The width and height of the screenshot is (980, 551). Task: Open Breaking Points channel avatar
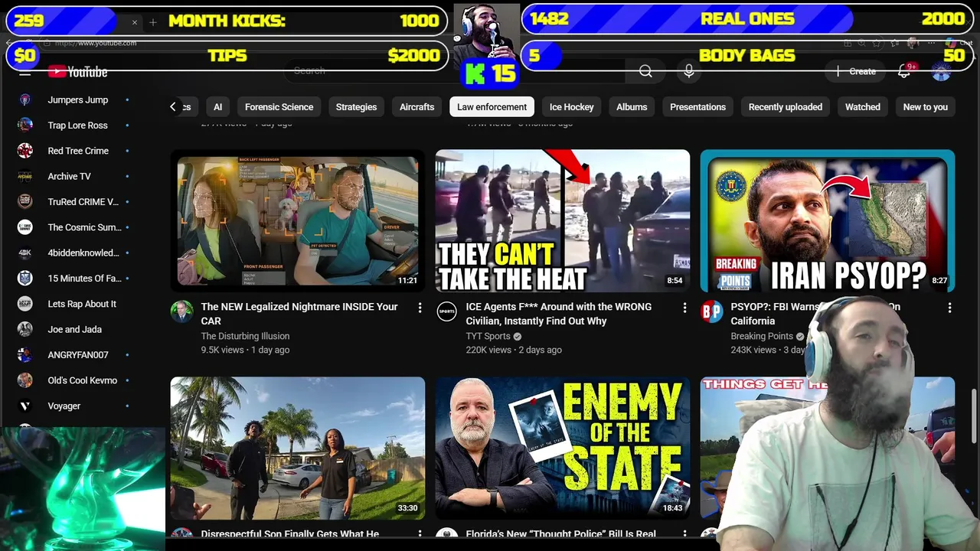pos(711,311)
